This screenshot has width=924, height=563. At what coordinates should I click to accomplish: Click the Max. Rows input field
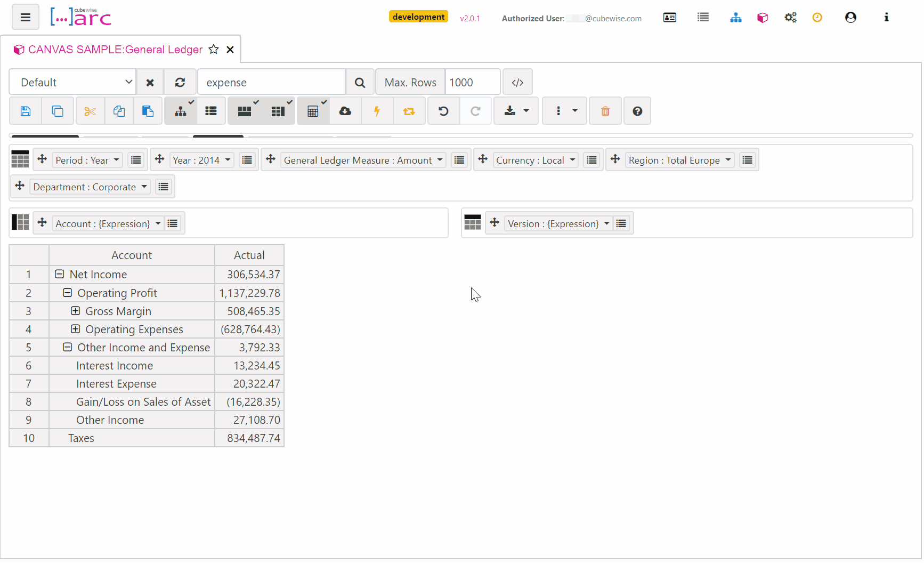point(472,83)
